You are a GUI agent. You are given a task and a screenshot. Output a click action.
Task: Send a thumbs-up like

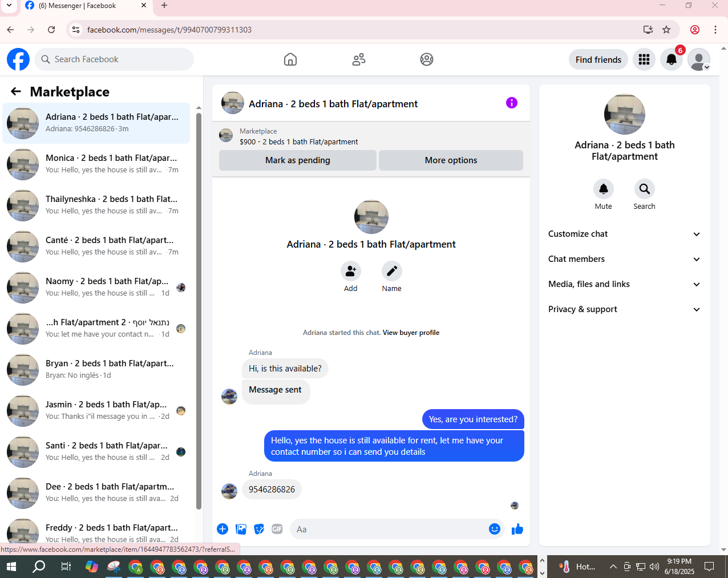(517, 529)
